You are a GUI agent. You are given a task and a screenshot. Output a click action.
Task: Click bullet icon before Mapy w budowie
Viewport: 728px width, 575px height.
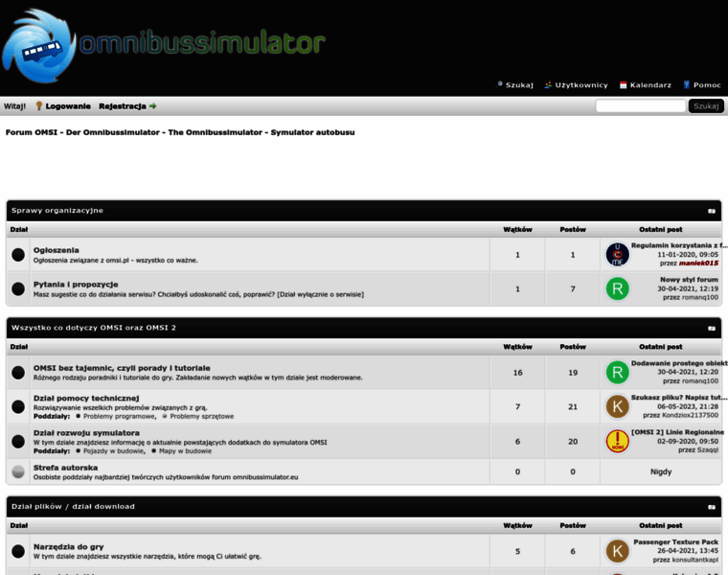(x=153, y=451)
